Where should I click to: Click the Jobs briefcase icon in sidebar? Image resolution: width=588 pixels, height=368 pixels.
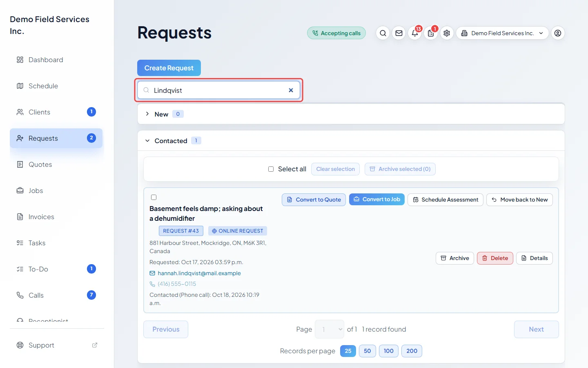coord(20,191)
